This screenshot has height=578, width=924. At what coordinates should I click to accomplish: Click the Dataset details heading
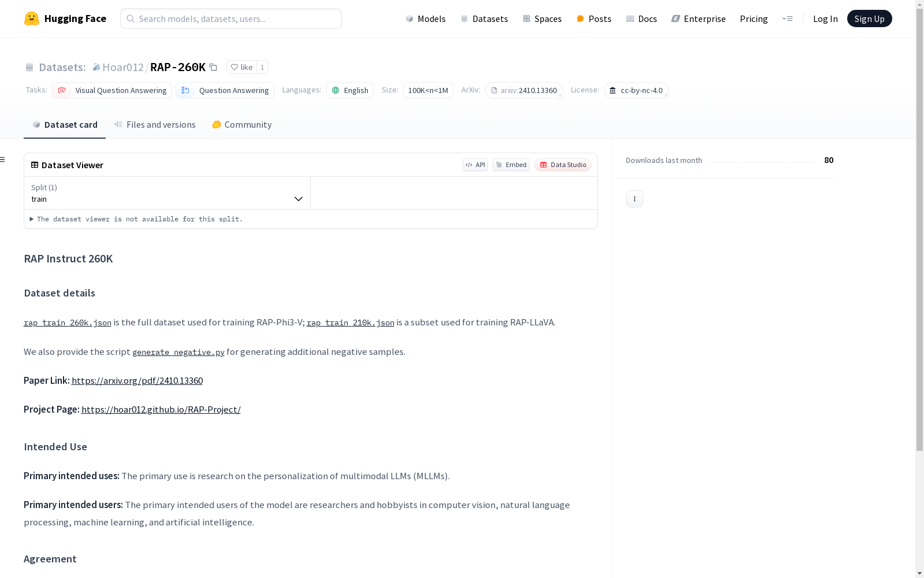point(59,293)
